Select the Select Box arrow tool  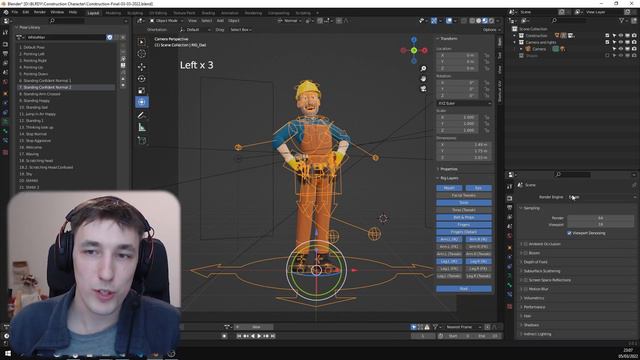tap(142, 42)
